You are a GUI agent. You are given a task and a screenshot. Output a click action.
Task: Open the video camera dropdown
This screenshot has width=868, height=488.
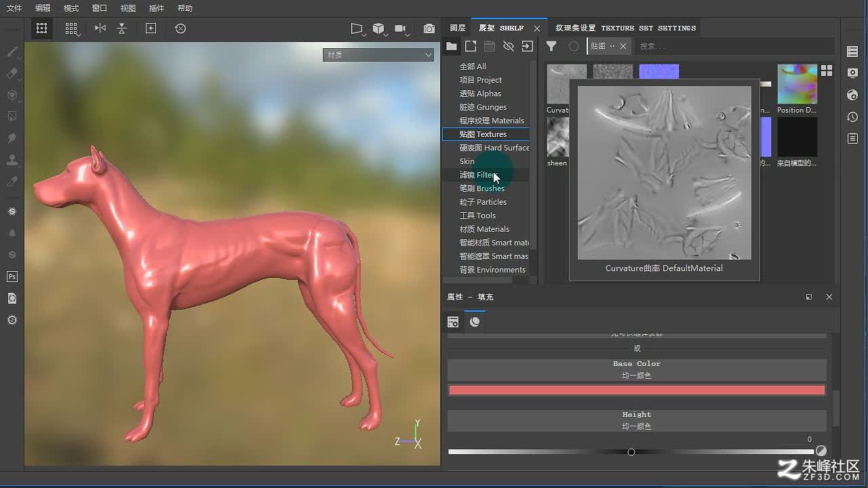tap(402, 28)
